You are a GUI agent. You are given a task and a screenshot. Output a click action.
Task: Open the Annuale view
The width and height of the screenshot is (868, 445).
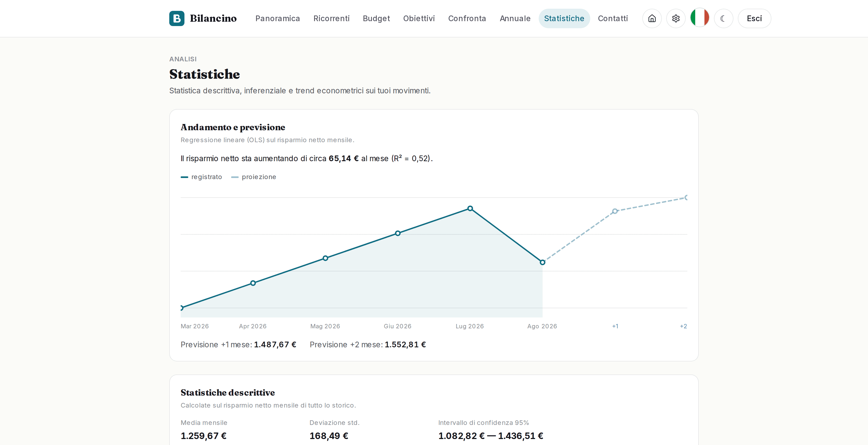tap(515, 18)
